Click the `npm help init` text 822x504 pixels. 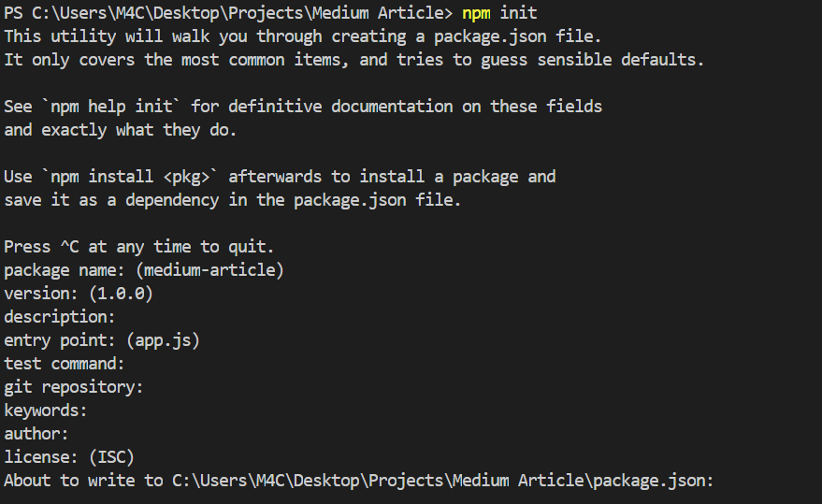110,107
